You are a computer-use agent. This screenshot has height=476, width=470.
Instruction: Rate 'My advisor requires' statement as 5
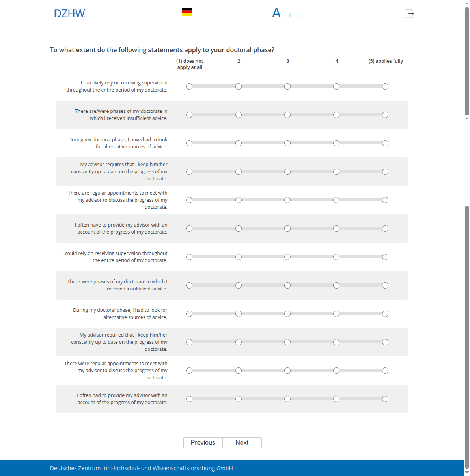(385, 172)
